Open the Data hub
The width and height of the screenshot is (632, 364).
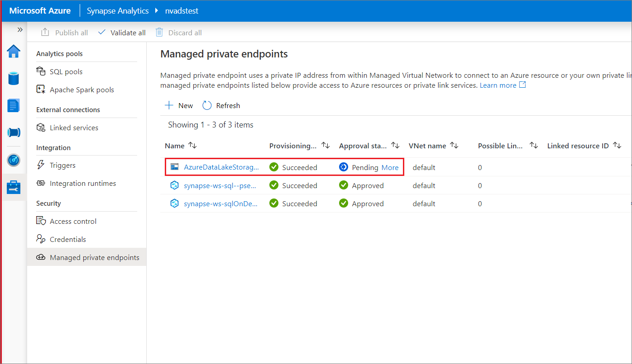click(x=14, y=78)
